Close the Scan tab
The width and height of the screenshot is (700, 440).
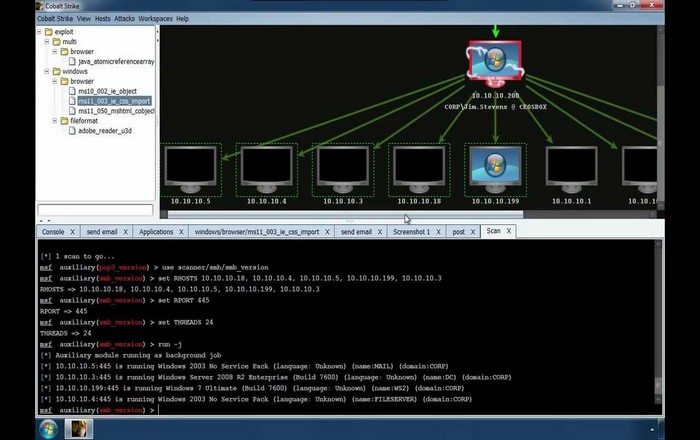click(x=508, y=231)
